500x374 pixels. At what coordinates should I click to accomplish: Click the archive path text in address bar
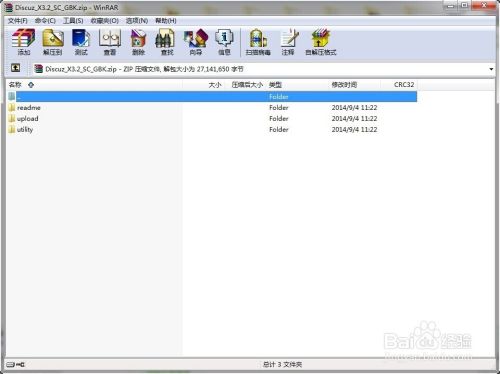144,69
